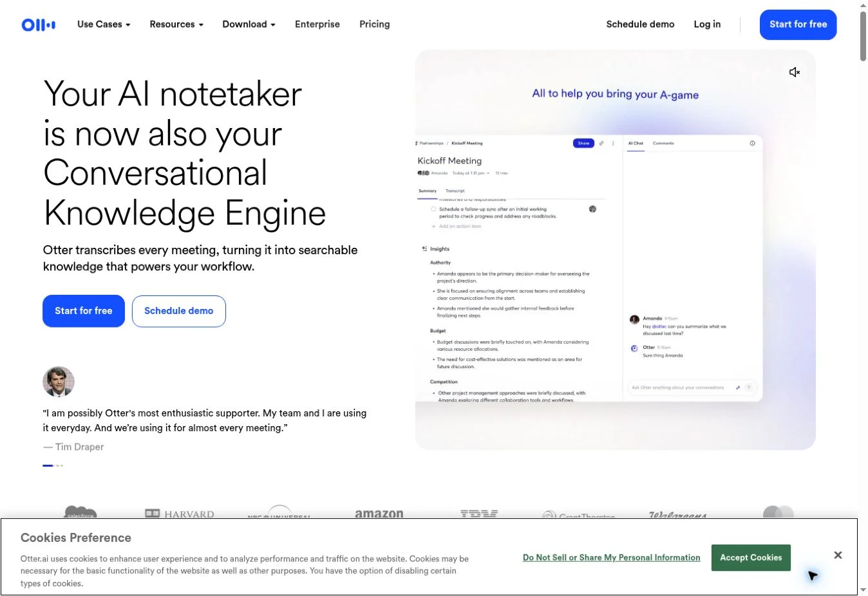Image resolution: width=868 pixels, height=596 pixels.
Task: Click the blue testimonial slider indicator
Action: tap(48, 465)
